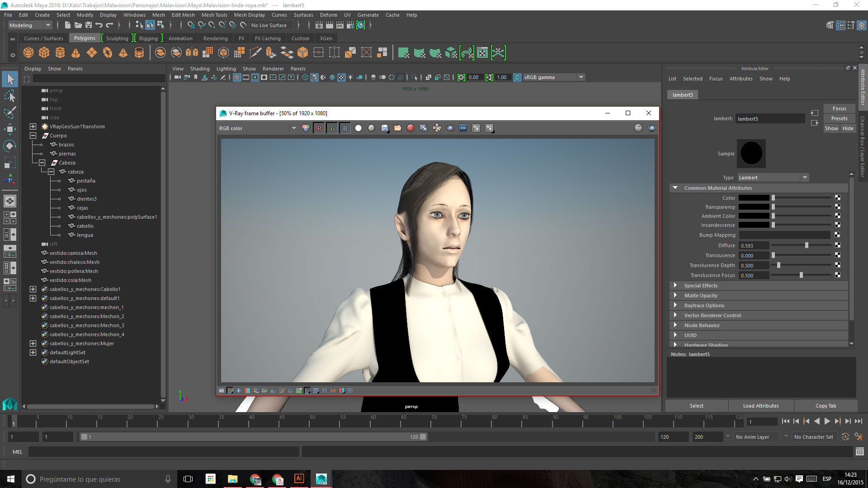Screen dimensions: 868x488
Task: Toggle the blue channel in frame buffer
Action: [345, 128]
